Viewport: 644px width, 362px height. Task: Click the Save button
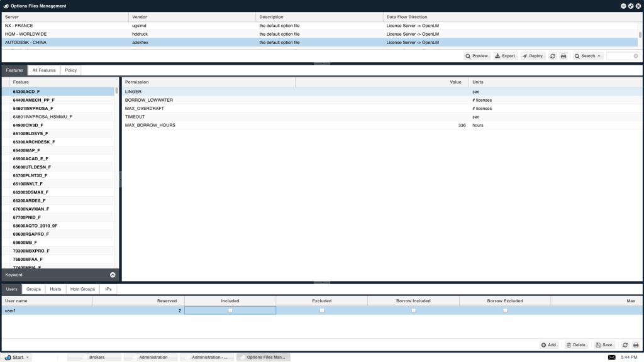click(x=604, y=345)
